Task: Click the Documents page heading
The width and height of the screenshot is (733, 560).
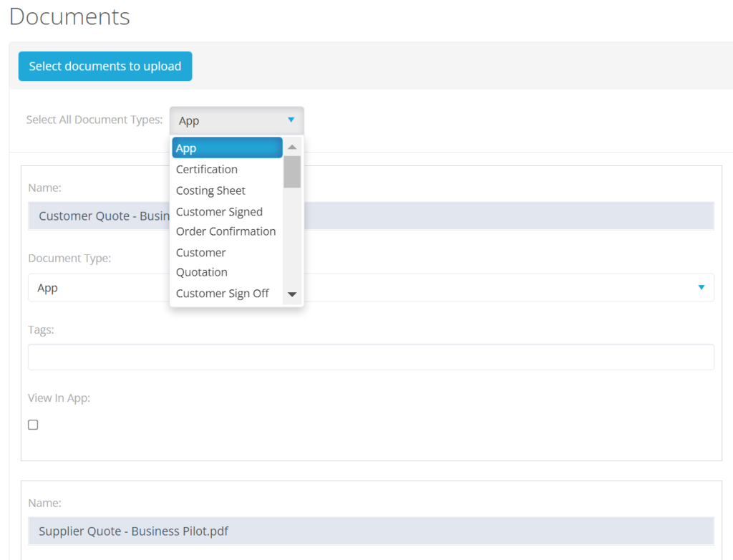Action: point(69,16)
